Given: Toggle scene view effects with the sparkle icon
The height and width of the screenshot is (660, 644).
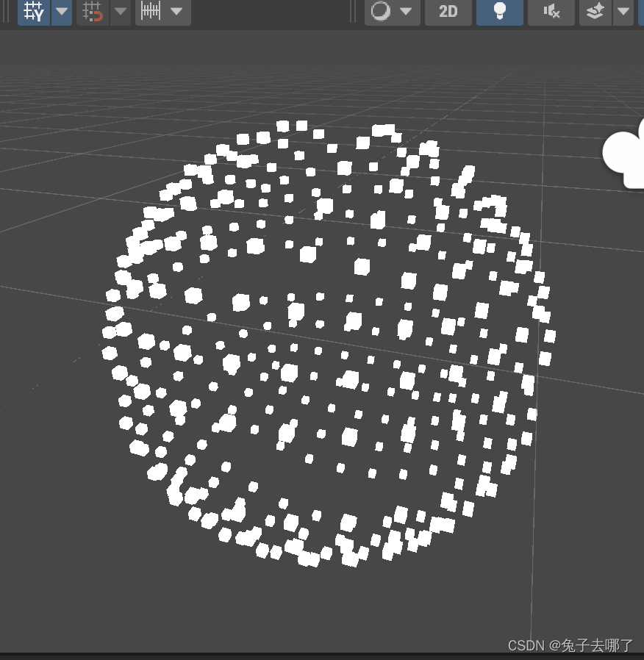Looking at the screenshot, I should tap(595, 12).
